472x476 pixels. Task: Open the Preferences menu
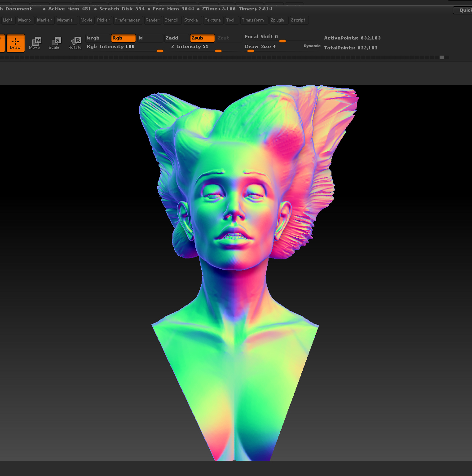click(127, 20)
